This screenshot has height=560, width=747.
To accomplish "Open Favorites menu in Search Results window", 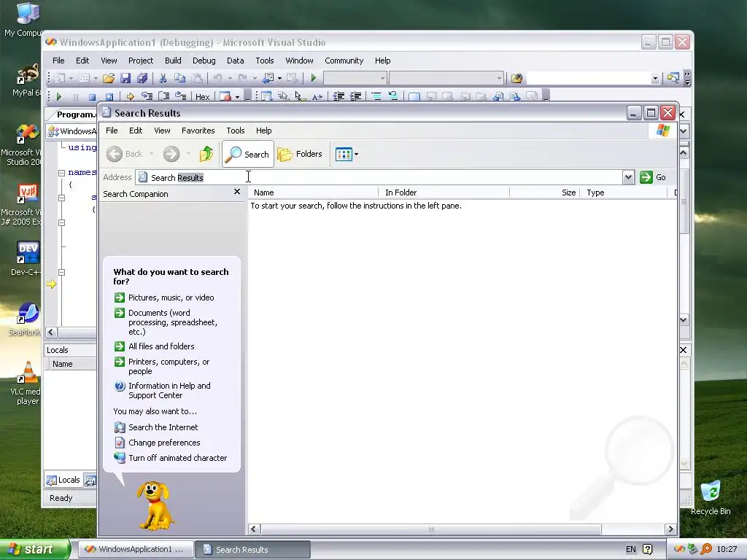I will (198, 131).
